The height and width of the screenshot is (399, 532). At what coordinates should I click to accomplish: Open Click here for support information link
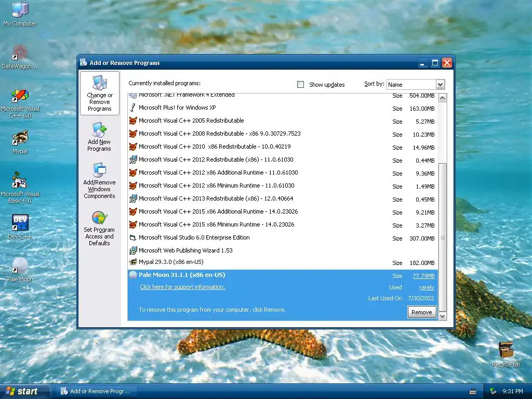[x=182, y=287]
